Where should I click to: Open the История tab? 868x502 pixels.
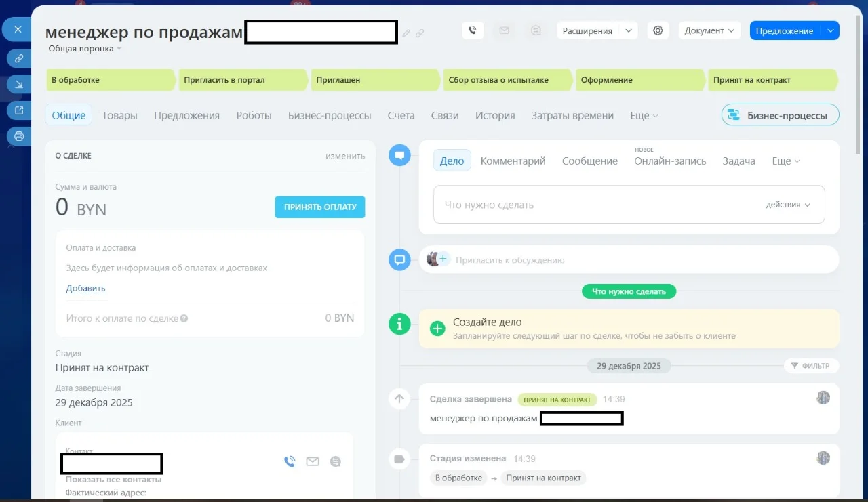coord(494,115)
